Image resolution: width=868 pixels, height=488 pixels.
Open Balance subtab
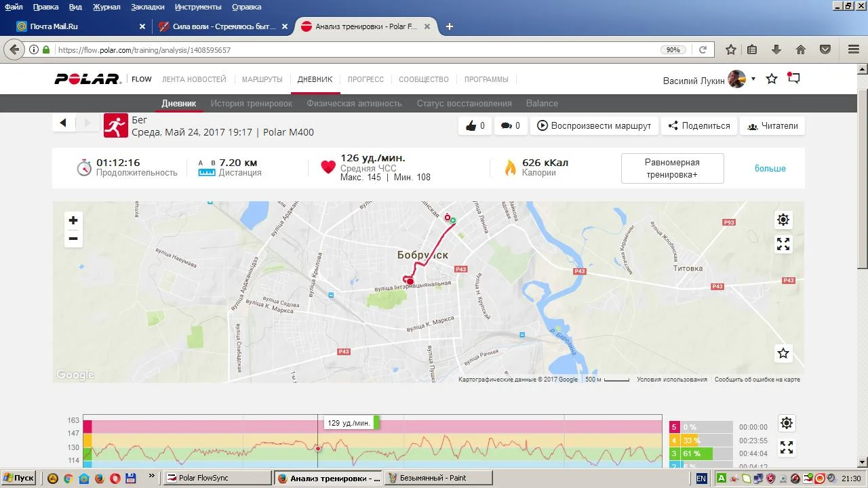click(x=542, y=103)
